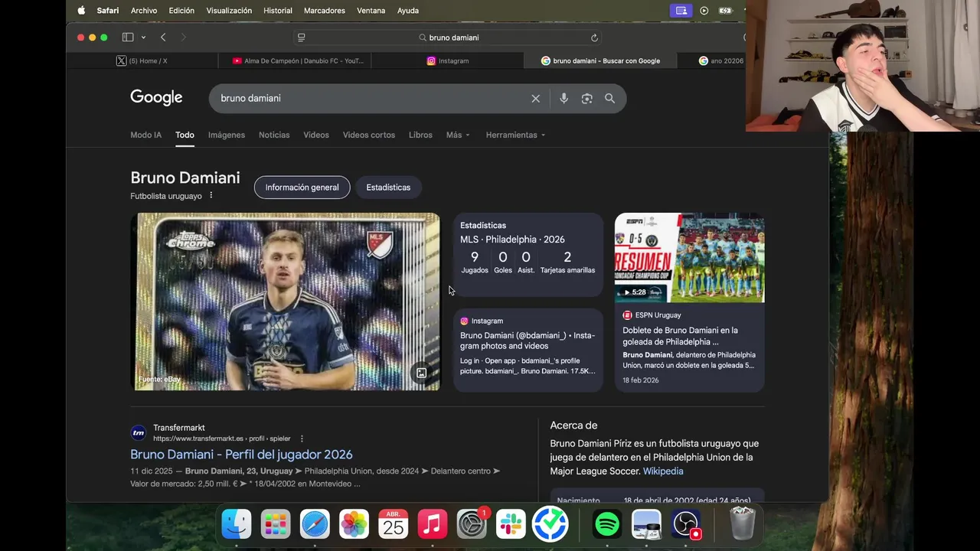Screen dimensions: 980x551
Task: Start voice search with microphone icon
Action: coord(563,99)
